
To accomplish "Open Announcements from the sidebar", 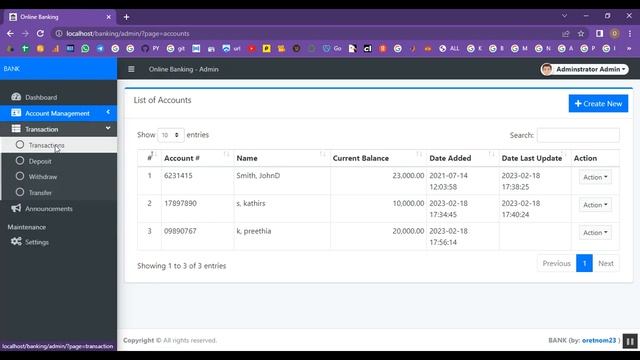I will pyautogui.click(x=58, y=209).
